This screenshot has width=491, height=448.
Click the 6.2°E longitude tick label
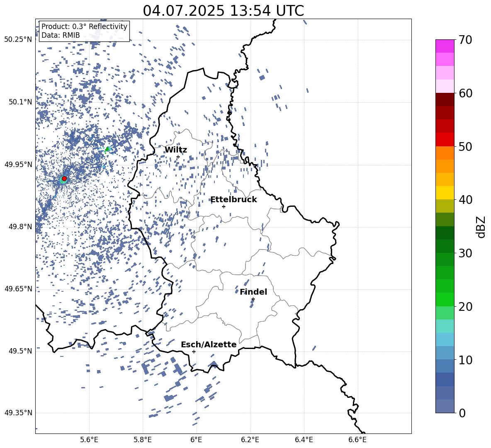[x=250, y=440]
